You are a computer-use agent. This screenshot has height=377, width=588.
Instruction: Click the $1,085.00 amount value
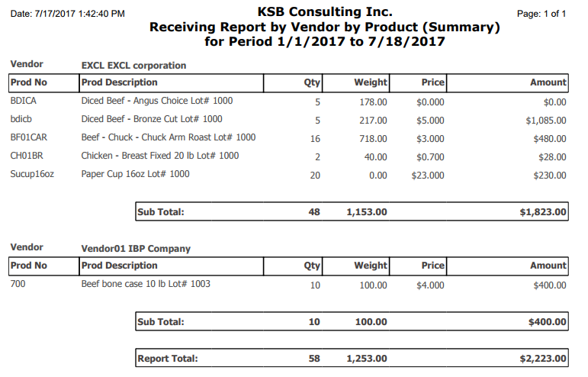tap(545, 121)
